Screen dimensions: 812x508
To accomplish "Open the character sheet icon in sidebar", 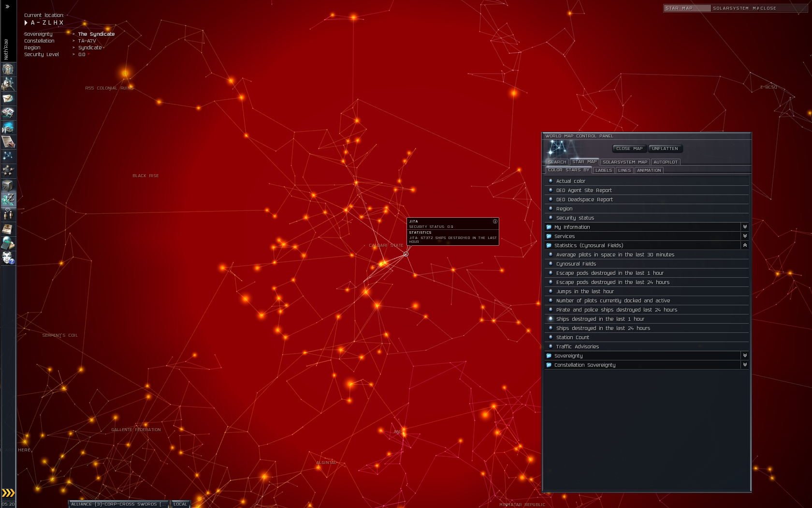I will point(8,69).
